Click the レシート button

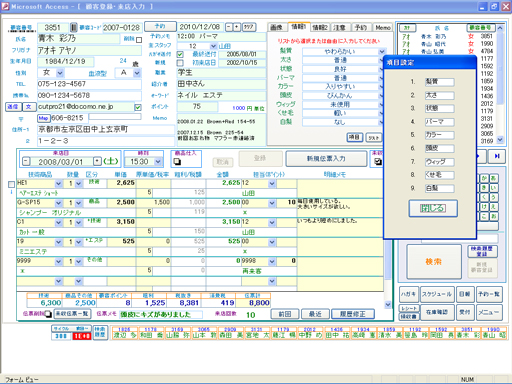pyautogui.click(x=409, y=308)
